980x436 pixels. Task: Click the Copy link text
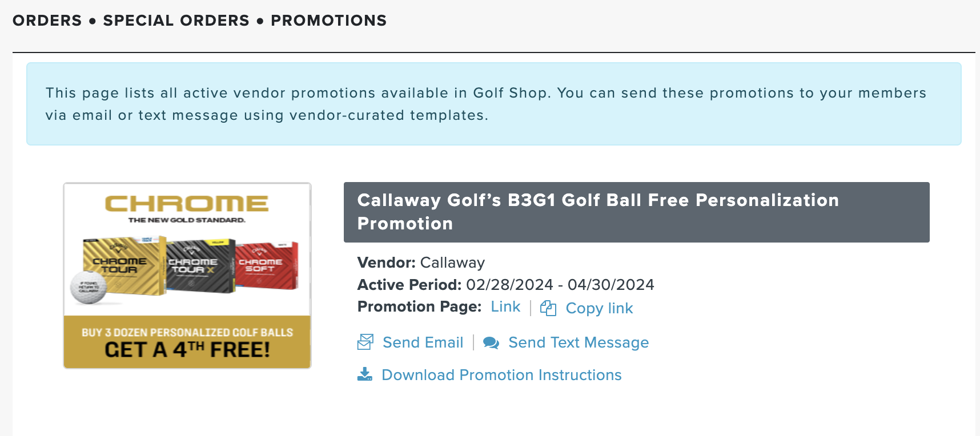point(599,308)
